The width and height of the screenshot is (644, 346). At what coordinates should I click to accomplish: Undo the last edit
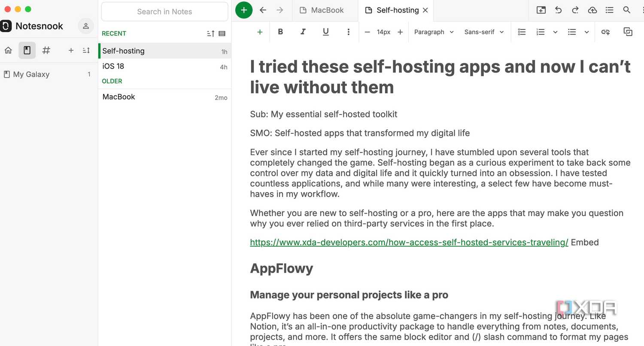point(559,10)
